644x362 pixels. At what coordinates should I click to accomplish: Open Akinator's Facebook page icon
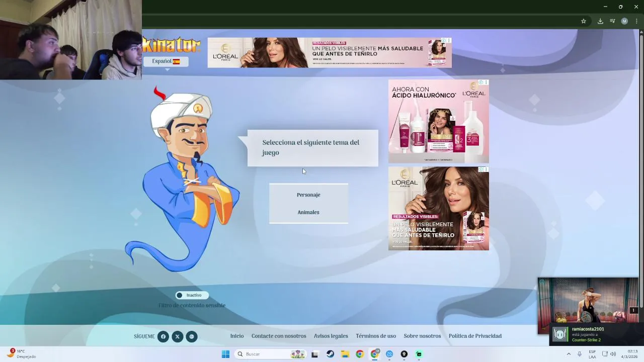tap(163, 336)
